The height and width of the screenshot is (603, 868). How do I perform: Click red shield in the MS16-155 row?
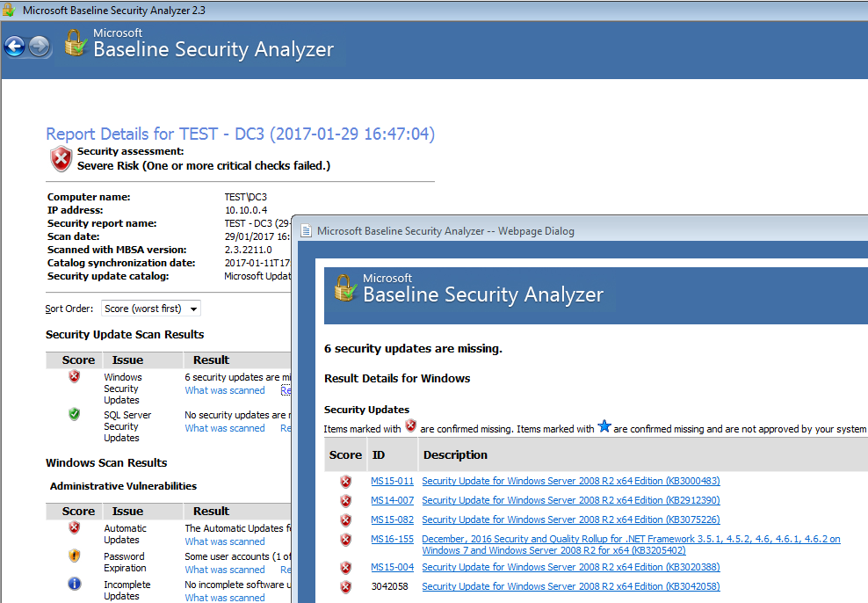pos(346,540)
